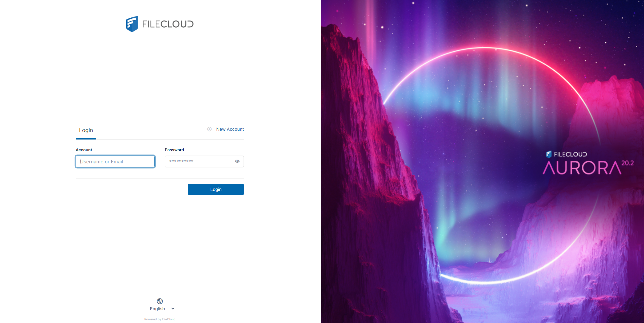Select the Login tab
This screenshot has height=323, width=644.
[86, 130]
